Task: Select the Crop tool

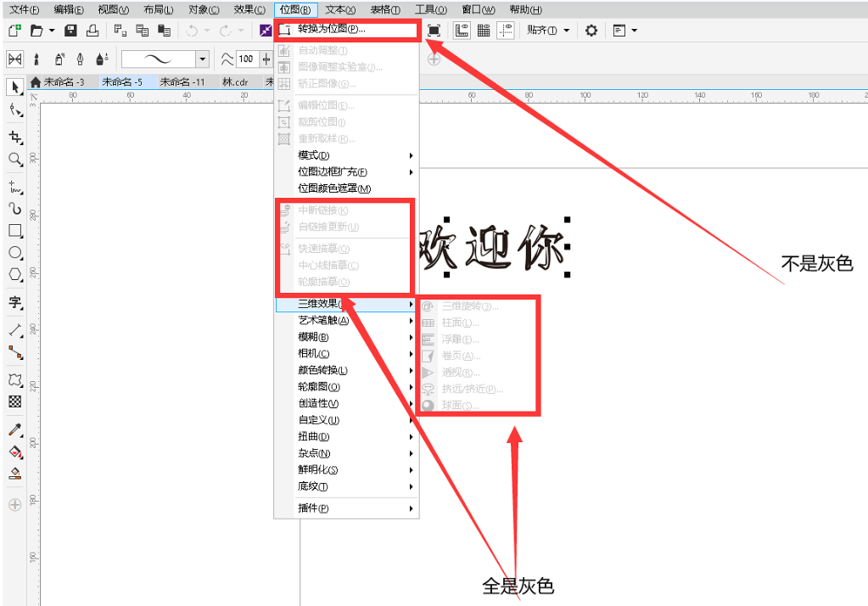Action: (x=14, y=137)
